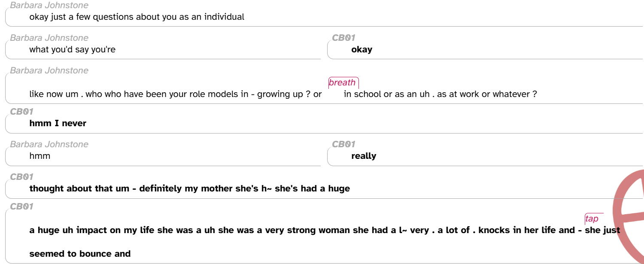Click CB01's bold 'okay' reply

[361, 49]
